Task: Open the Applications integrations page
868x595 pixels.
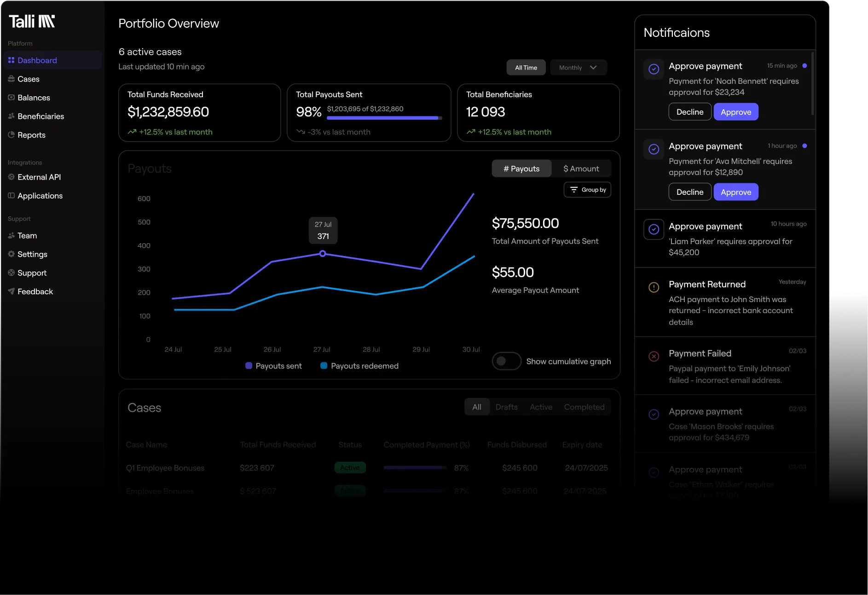Action: [x=40, y=196]
